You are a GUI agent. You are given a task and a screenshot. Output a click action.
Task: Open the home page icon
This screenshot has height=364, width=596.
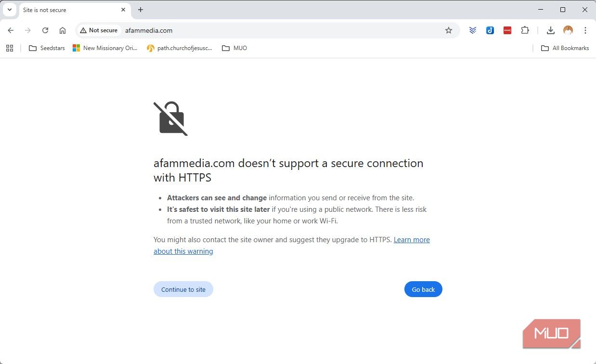pyautogui.click(x=63, y=30)
